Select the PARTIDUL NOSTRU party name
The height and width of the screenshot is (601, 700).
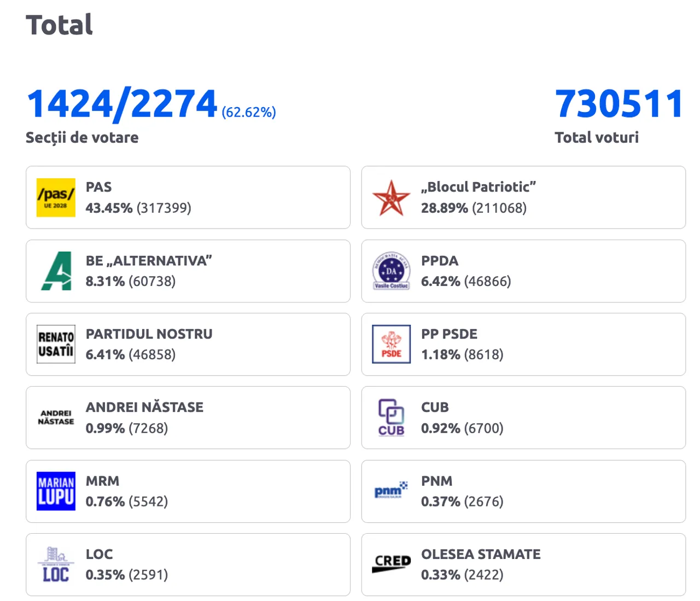click(x=149, y=334)
